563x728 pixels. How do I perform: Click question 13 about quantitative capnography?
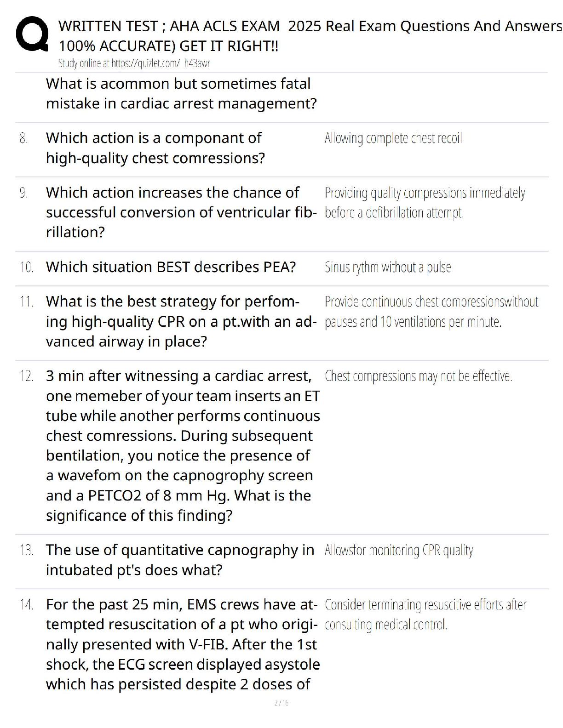pyautogui.click(x=180, y=559)
